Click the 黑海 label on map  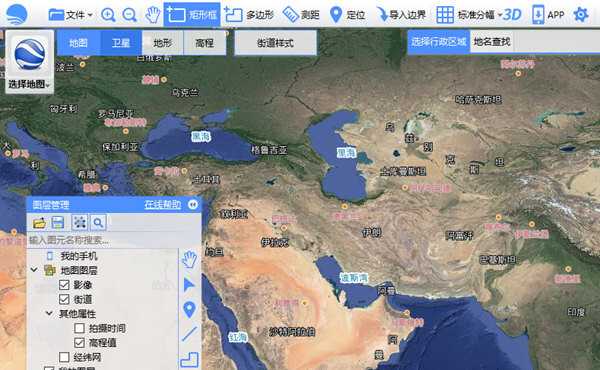click(x=201, y=137)
